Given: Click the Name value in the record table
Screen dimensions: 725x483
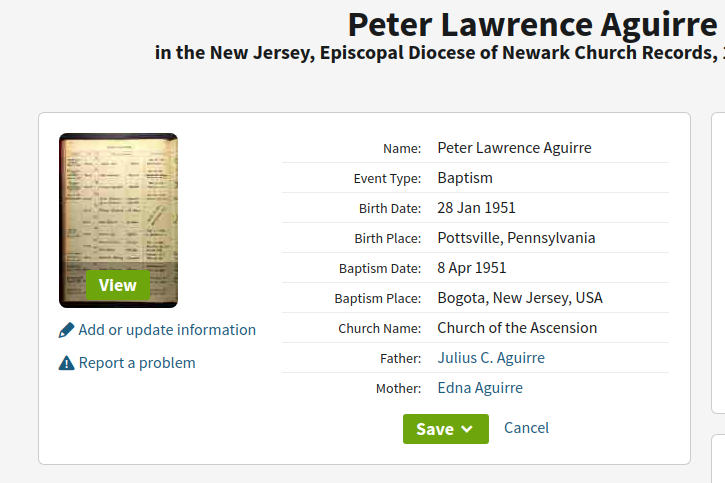Looking at the screenshot, I should [514, 148].
